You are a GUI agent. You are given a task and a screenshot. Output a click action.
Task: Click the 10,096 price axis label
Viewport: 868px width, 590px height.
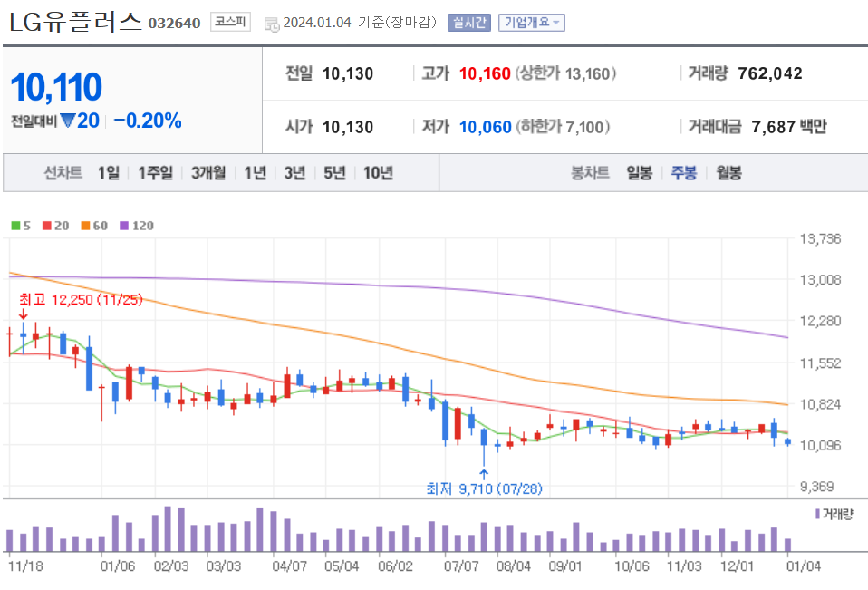coord(820,445)
